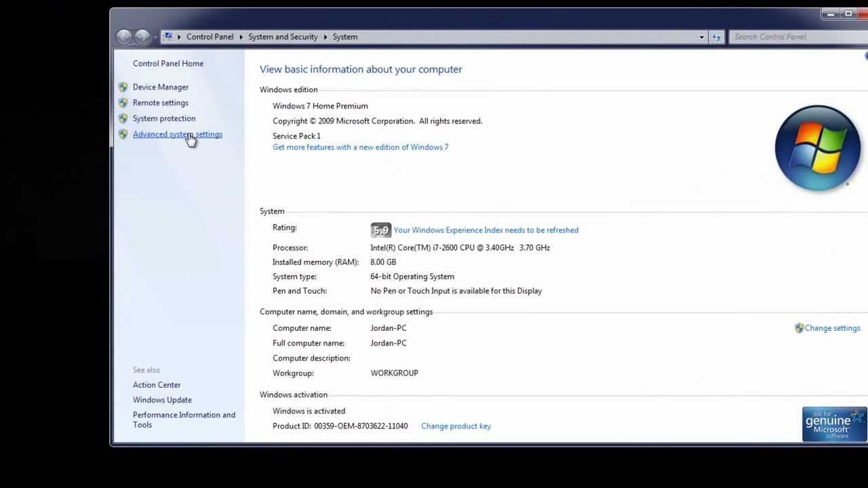Click the shield icon beside Change settings
This screenshot has height=488, width=868.
click(x=799, y=328)
